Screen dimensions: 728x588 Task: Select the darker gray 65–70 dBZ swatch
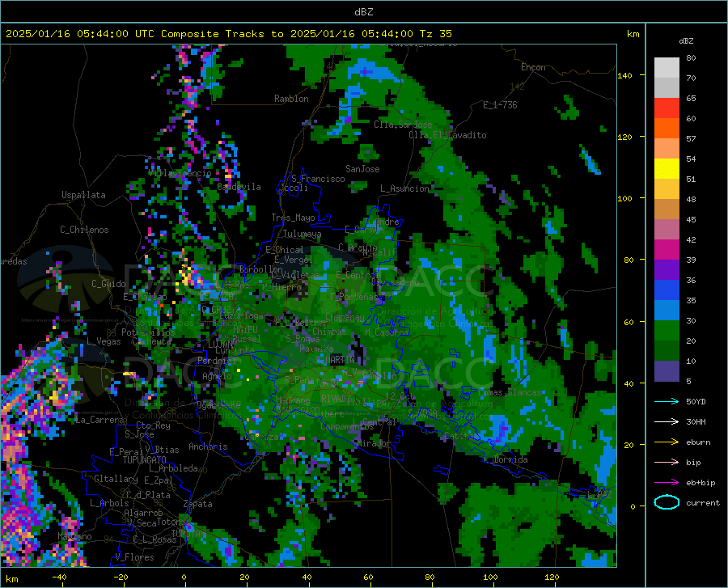tap(667, 87)
